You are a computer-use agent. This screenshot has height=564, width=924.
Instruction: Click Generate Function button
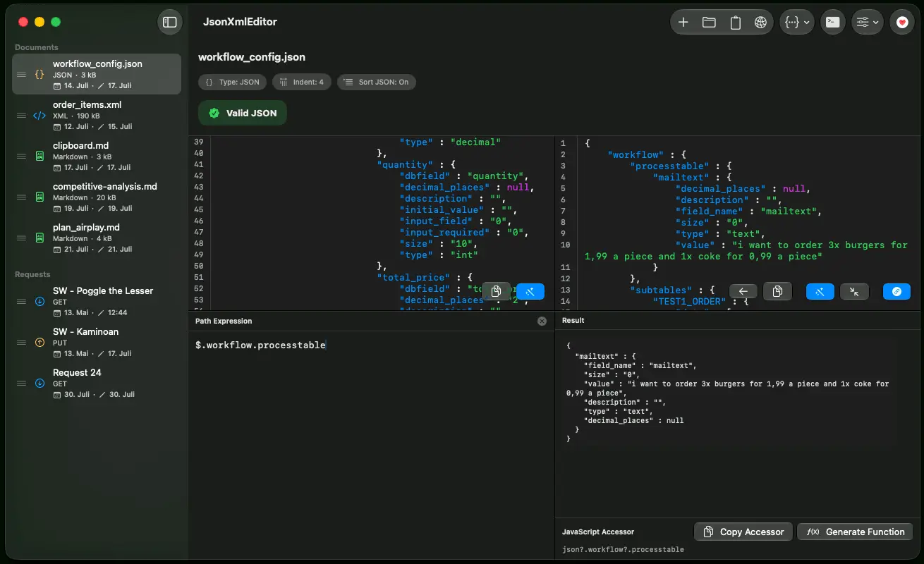pos(855,532)
